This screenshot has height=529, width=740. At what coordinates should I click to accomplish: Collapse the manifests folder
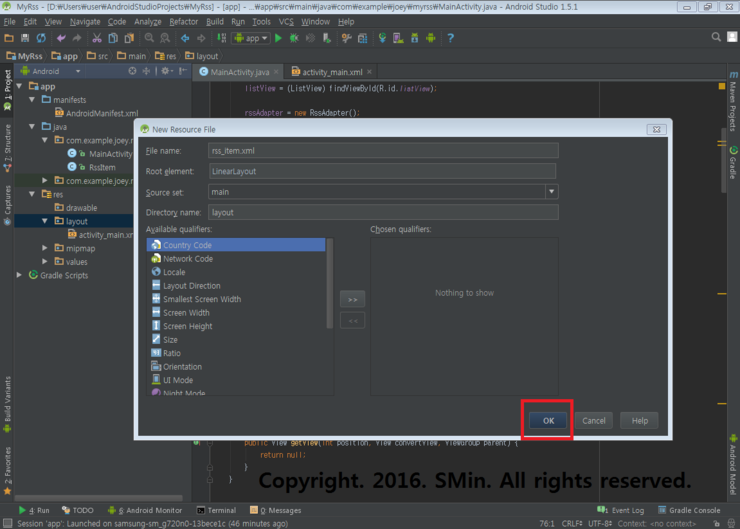[32, 100]
